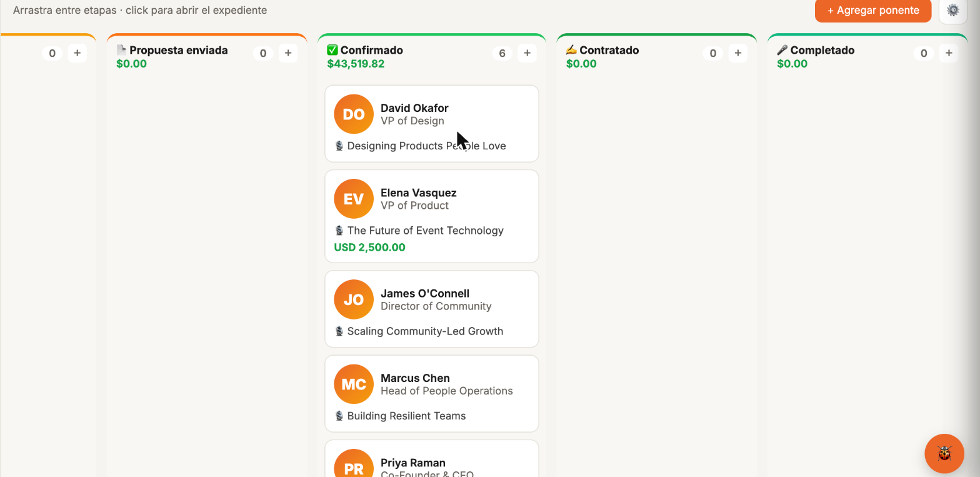Click the ladybug bug-report button
The height and width of the screenshot is (477, 980).
[944, 454]
